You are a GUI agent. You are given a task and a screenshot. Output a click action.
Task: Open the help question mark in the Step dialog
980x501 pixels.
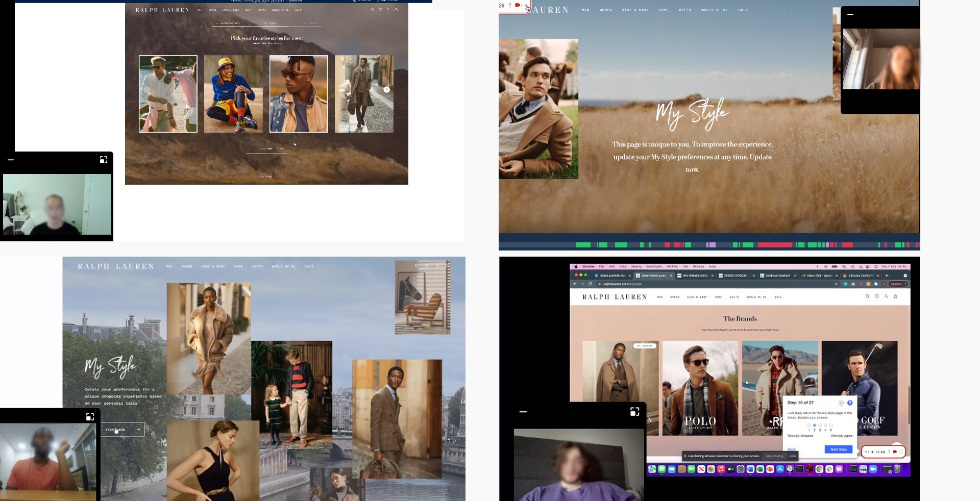tap(850, 403)
